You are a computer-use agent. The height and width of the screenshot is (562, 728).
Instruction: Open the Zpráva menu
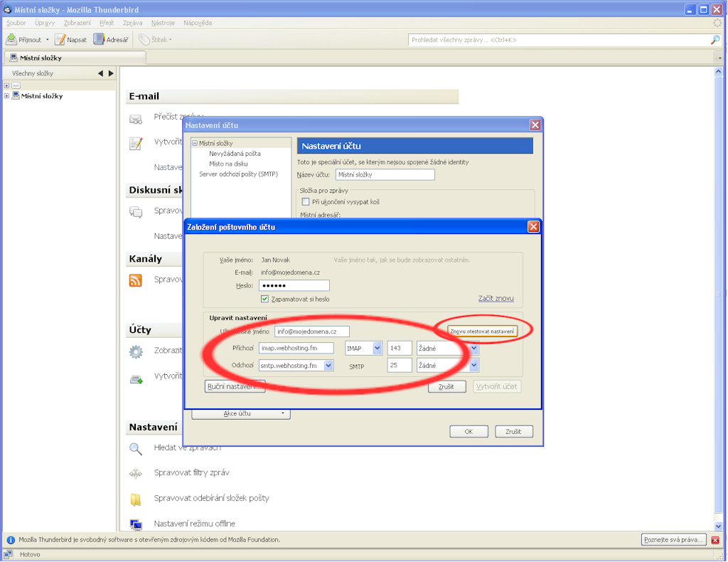tap(132, 23)
